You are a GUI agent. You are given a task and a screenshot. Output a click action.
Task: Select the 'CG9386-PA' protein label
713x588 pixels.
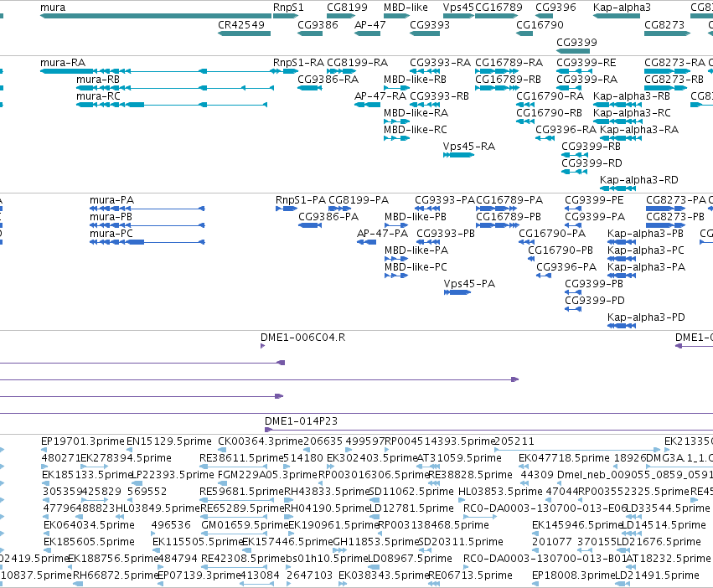point(328,217)
